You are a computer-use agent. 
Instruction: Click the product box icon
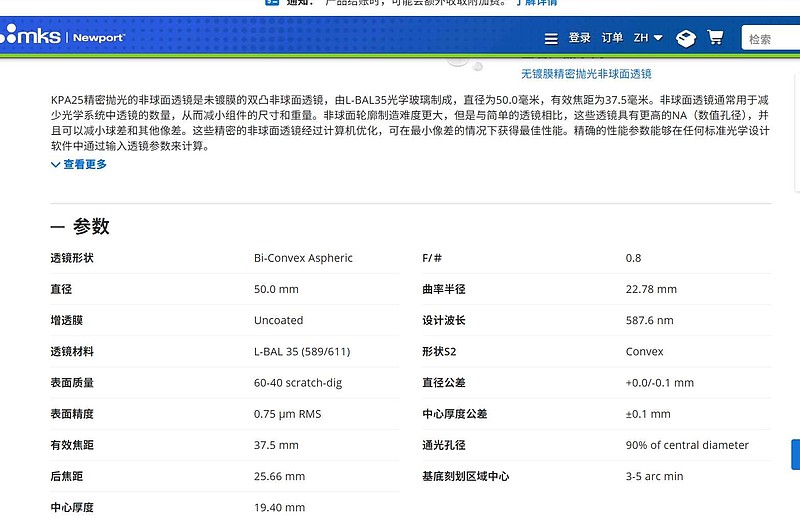(686, 38)
